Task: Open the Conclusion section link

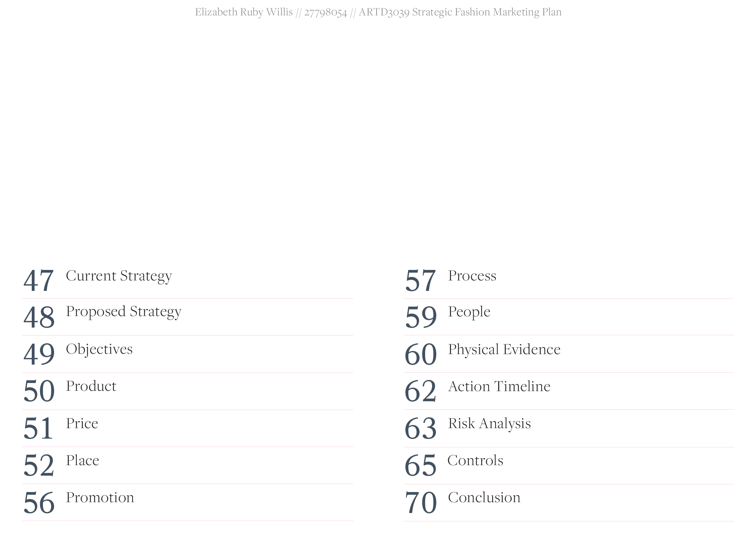Action: click(x=484, y=497)
